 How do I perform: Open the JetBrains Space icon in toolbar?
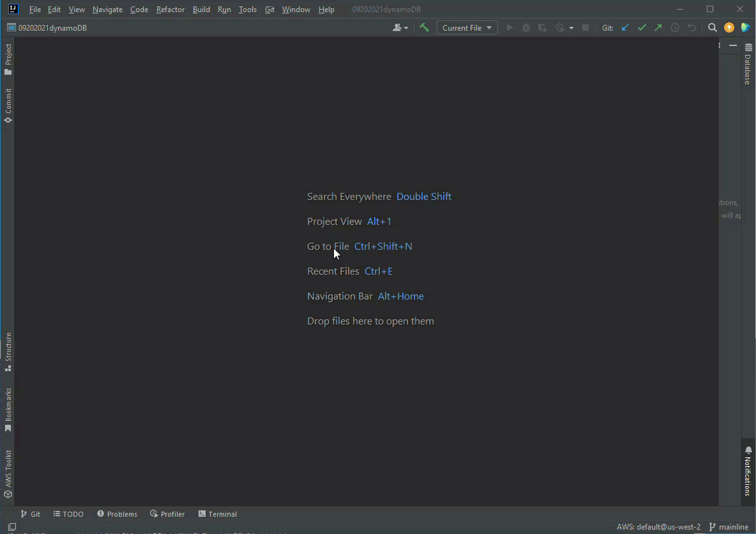(x=745, y=27)
